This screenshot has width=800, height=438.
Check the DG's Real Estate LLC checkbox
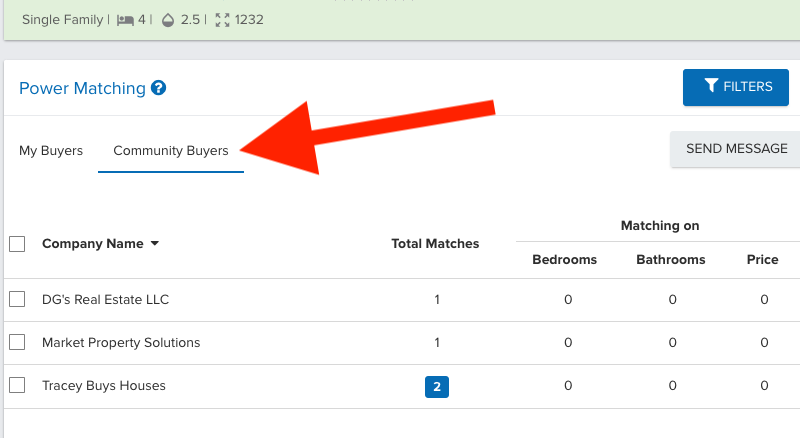click(x=17, y=299)
